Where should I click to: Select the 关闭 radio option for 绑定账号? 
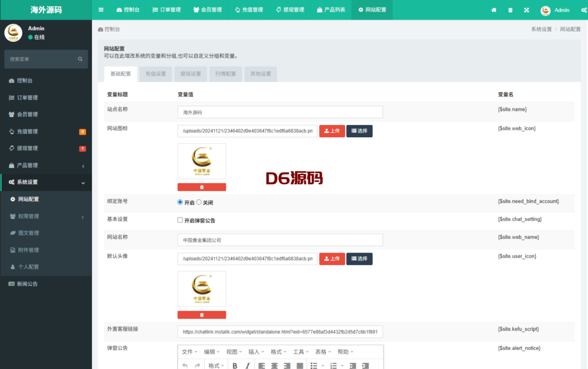pyautogui.click(x=199, y=203)
